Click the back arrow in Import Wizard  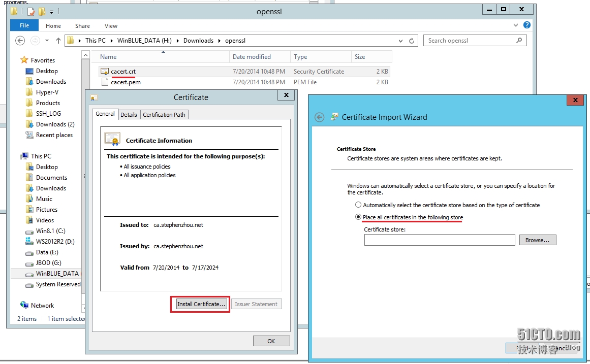[319, 117]
